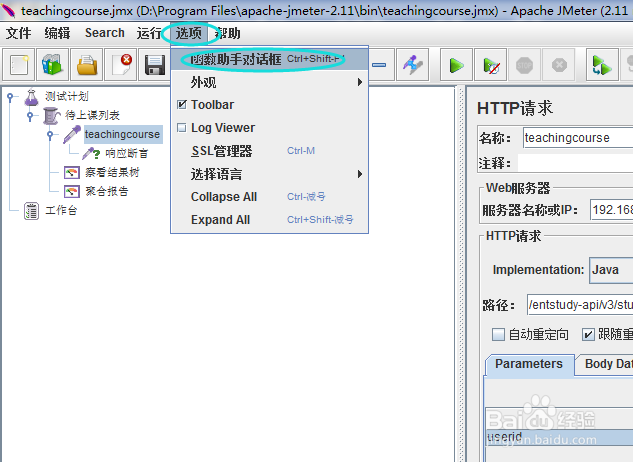The image size is (633, 462).
Task: Click the 选项 menu
Action: click(189, 33)
